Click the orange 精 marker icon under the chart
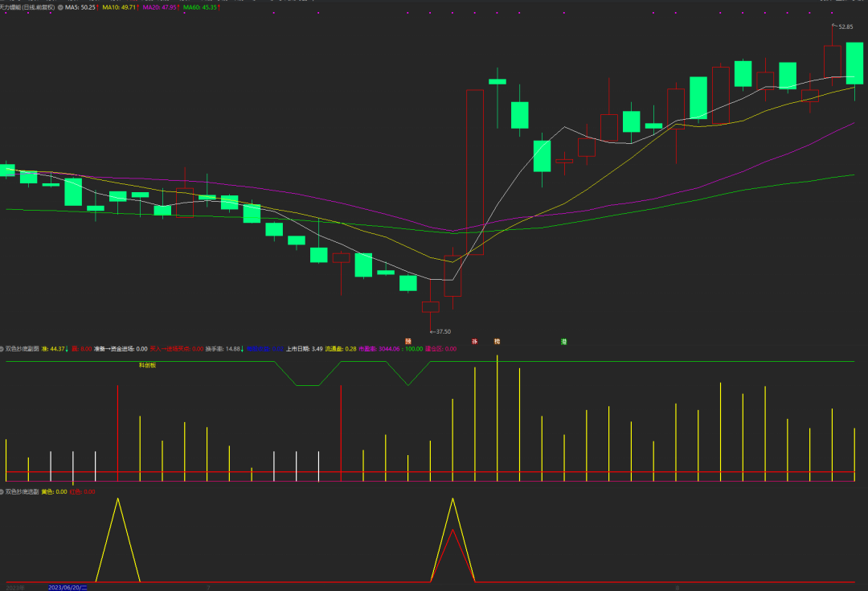868x591 pixels. click(x=497, y=342)
